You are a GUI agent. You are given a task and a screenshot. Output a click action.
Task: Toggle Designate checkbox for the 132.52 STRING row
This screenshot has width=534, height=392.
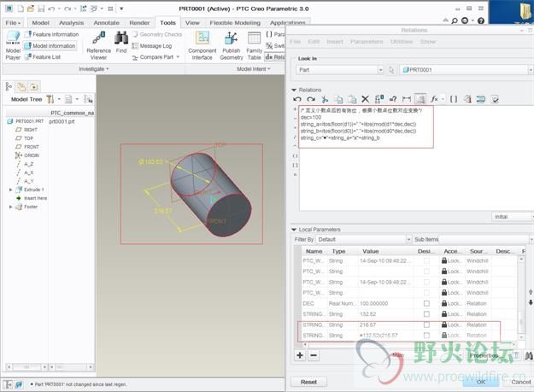426,314
